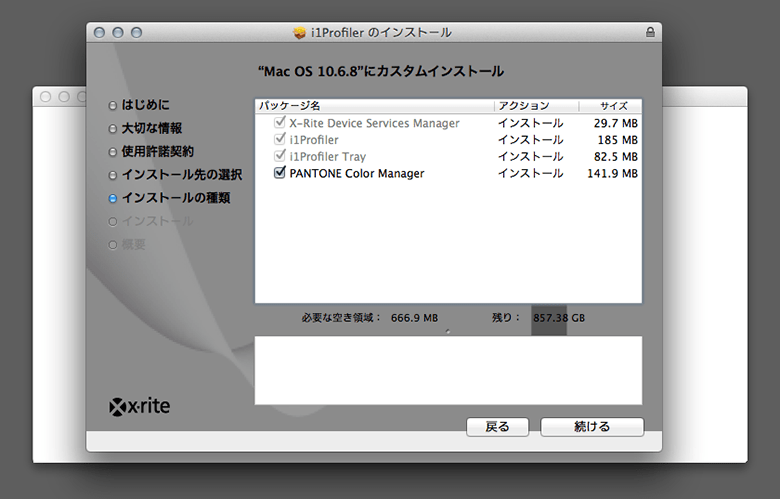Click the 戻る back button
780x499 pixels.
(x=497, y=427)
